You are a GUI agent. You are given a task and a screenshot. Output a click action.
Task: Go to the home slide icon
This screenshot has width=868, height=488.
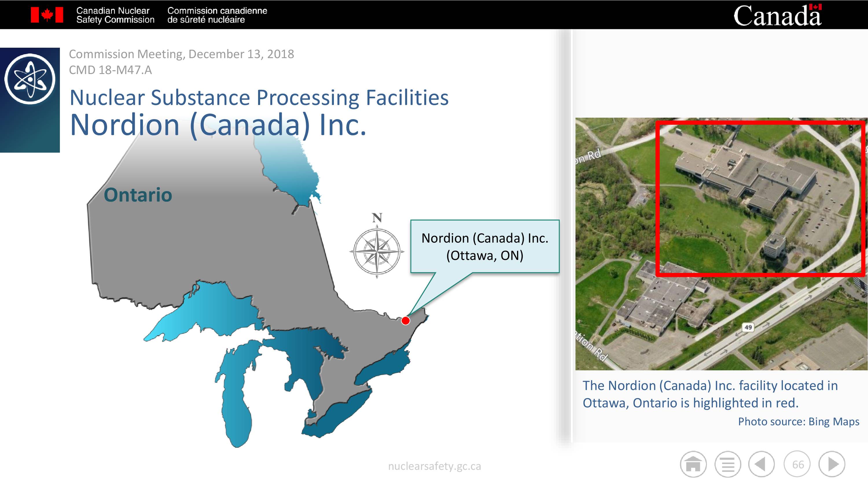[693, 464]
